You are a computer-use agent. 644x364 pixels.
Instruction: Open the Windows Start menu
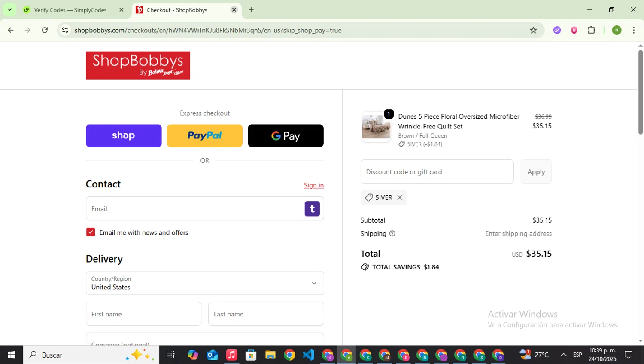click(12, 355)
